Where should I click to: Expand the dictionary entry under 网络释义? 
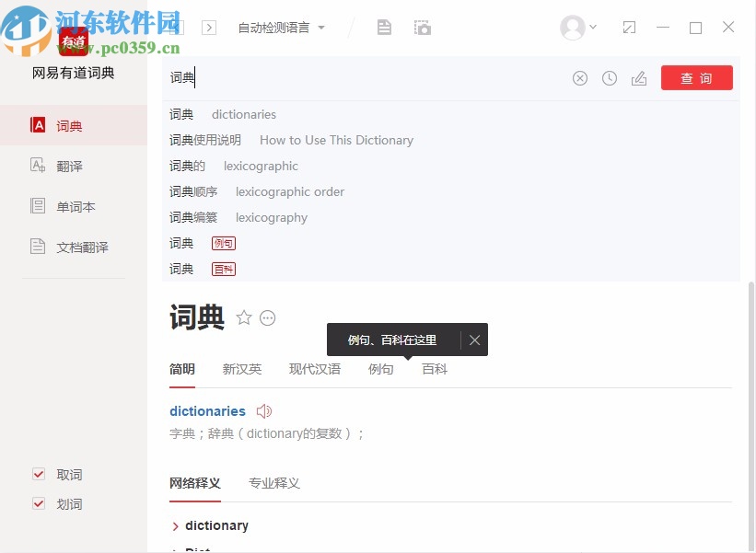[210, 525]
